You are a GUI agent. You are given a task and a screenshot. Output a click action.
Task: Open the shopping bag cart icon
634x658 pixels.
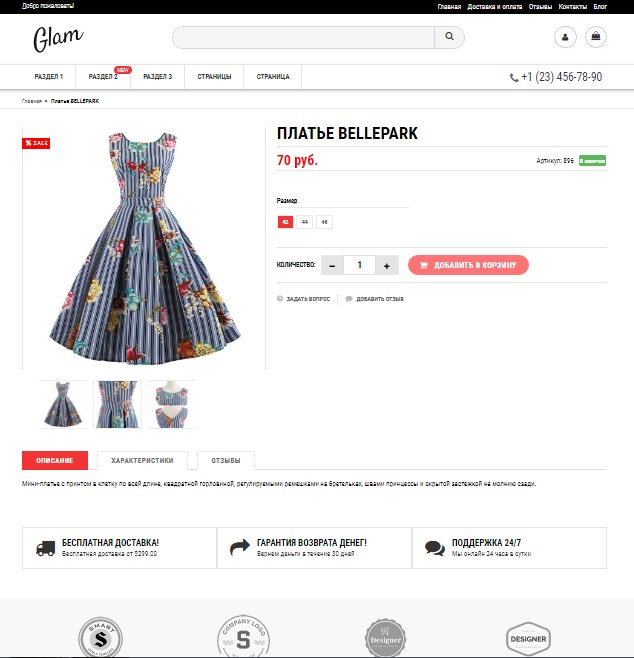point(595,37)
